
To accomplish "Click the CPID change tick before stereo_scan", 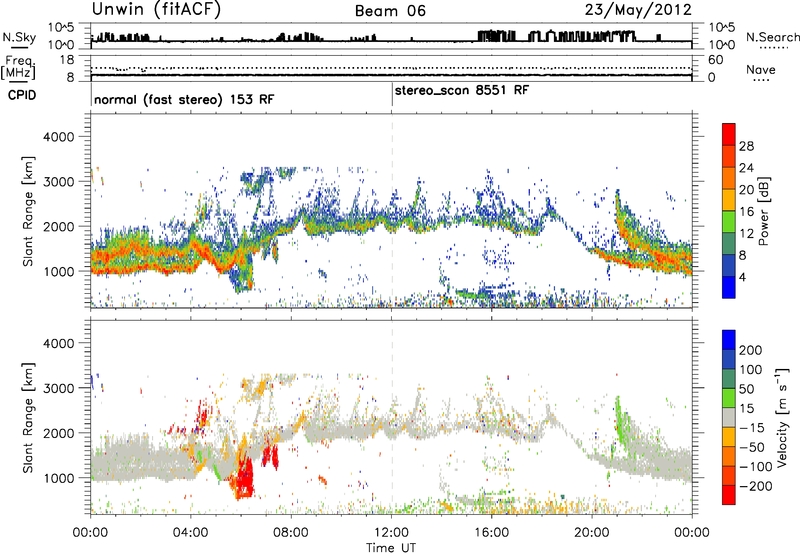I will [x=392, y=94].
